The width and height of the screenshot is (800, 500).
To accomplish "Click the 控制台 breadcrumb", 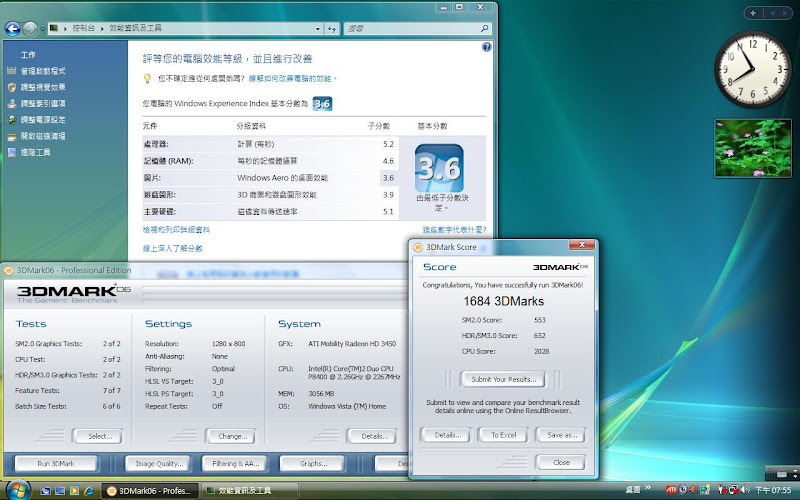I will point(84,29).
